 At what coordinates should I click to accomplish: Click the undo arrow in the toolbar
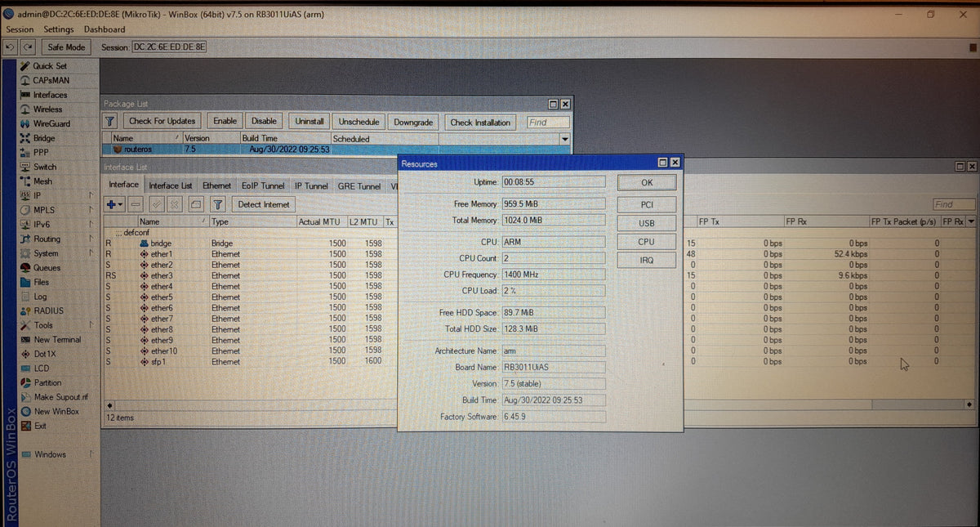11,47
